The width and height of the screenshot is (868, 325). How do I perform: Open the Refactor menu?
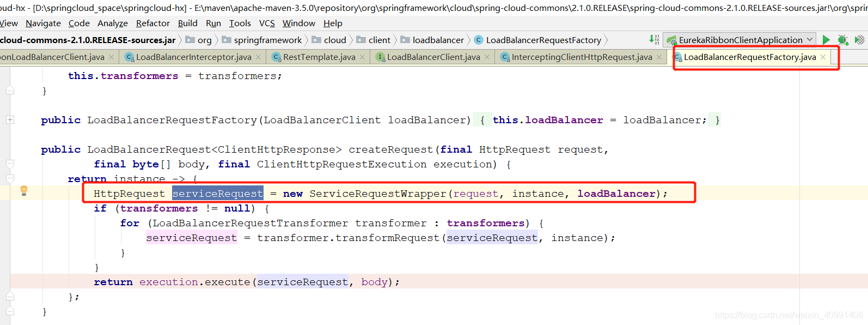point(153,23)
